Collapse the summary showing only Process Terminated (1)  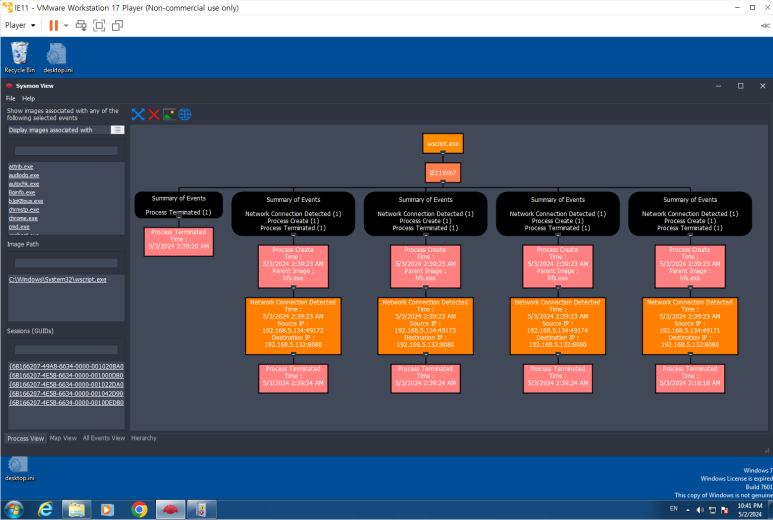178,217
